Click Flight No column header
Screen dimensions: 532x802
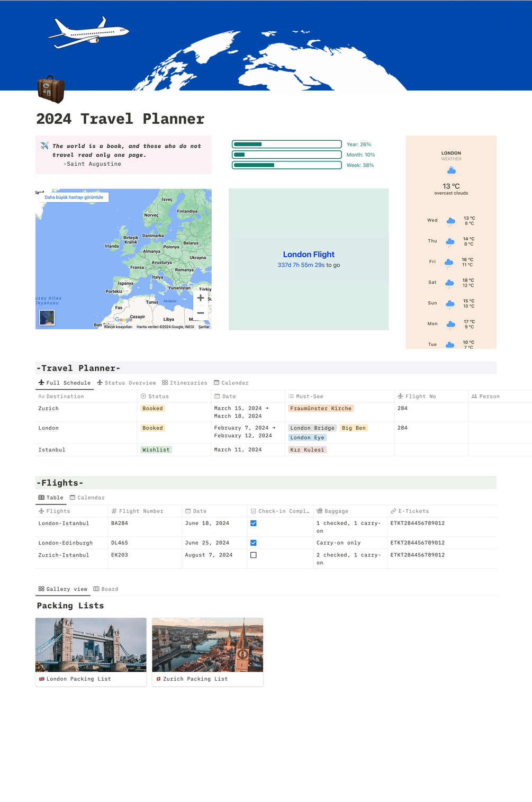click(431, 397)
